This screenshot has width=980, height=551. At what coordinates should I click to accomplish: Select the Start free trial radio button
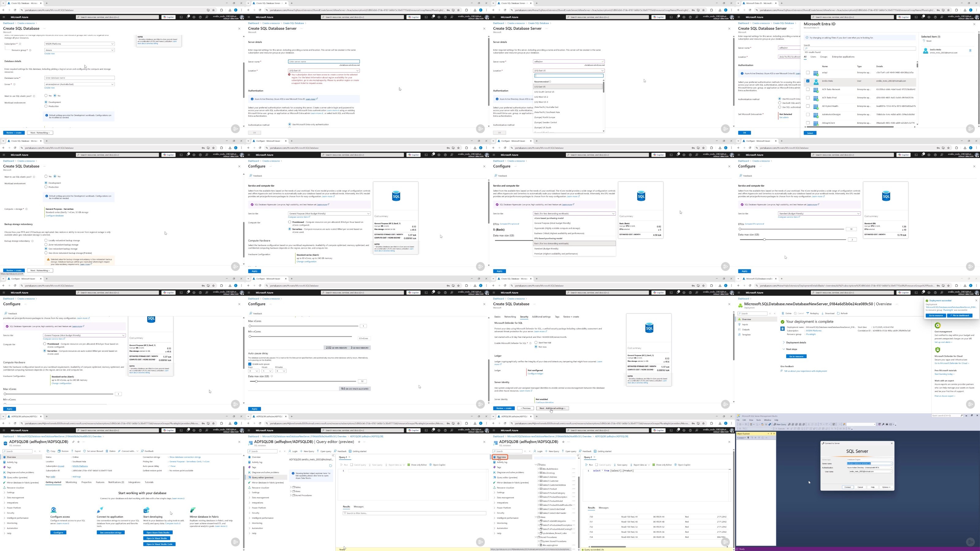tap(536, 343)
